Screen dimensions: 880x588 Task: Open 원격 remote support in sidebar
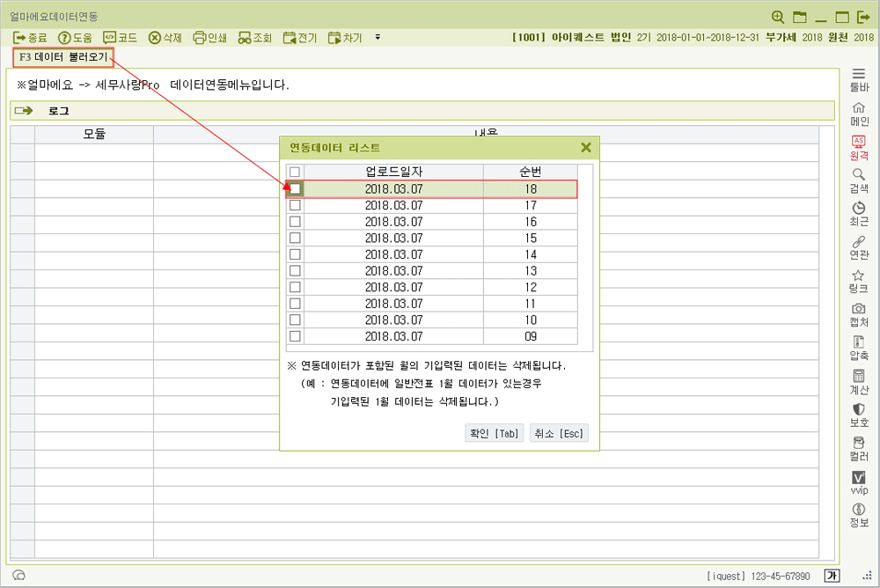click(x=859, y=148)
